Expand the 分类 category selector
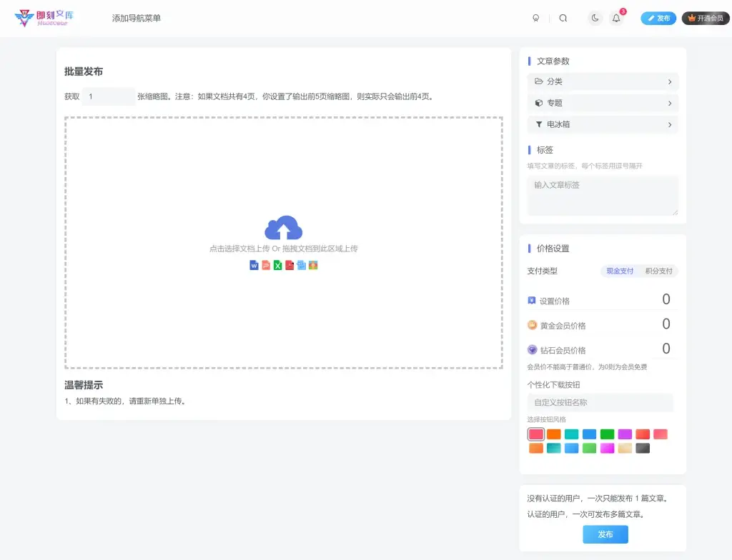Viewport: 732px width, 560px height. [x=603, y=81]
